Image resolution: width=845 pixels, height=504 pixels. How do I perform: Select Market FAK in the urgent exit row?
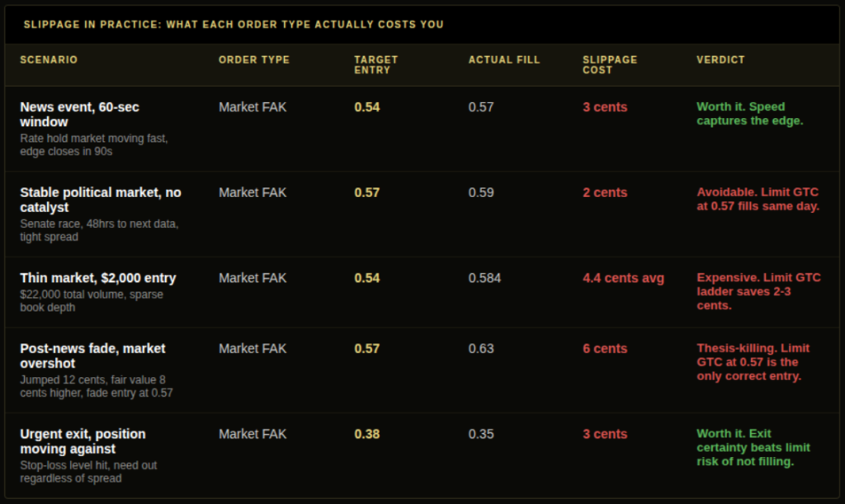pos(253,434)
